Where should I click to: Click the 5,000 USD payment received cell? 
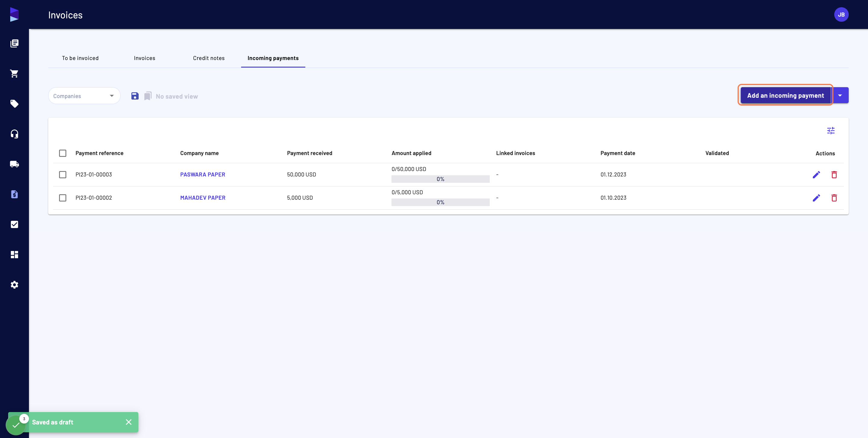tap(300, 198)
